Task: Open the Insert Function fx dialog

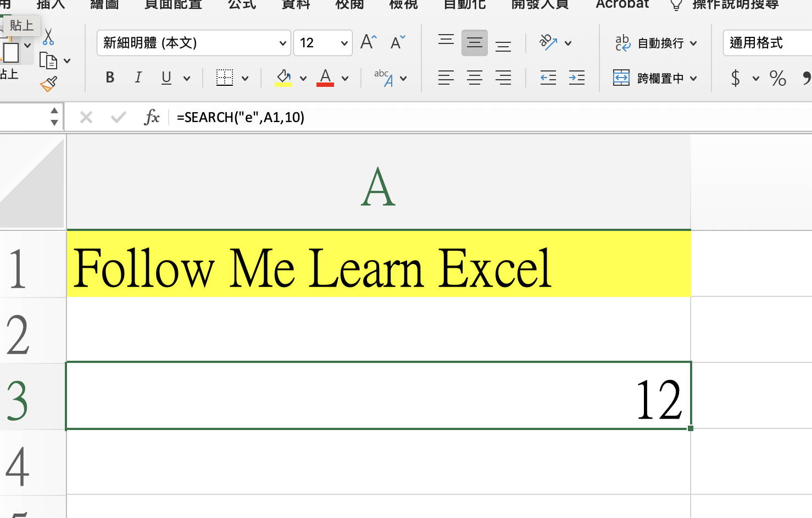Action: point(152,117)
